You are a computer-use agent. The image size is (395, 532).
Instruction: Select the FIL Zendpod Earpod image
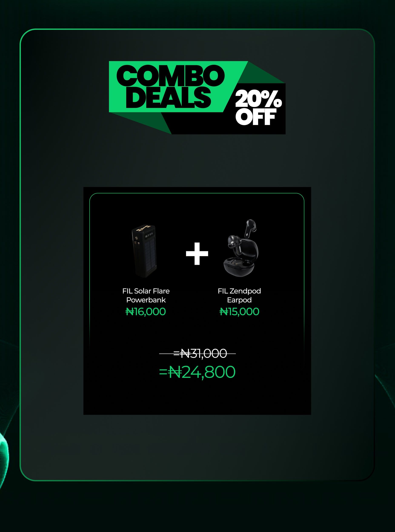pyautogui.click(x=241, y=248)
